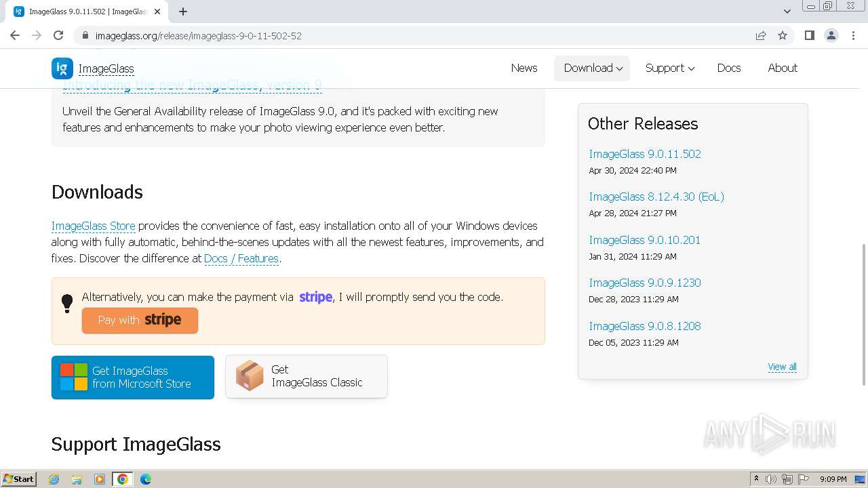868x488 pixels.
Task: Click the show desktop button at taskbar end
Action: [860, 479]
